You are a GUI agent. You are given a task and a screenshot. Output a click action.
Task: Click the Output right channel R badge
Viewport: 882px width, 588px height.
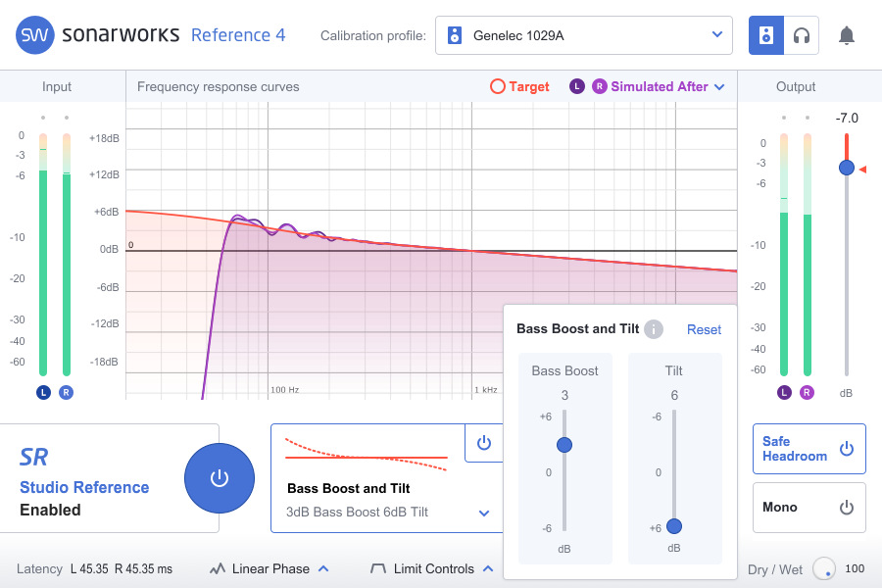pyautogui.click(x=807, y=392)
